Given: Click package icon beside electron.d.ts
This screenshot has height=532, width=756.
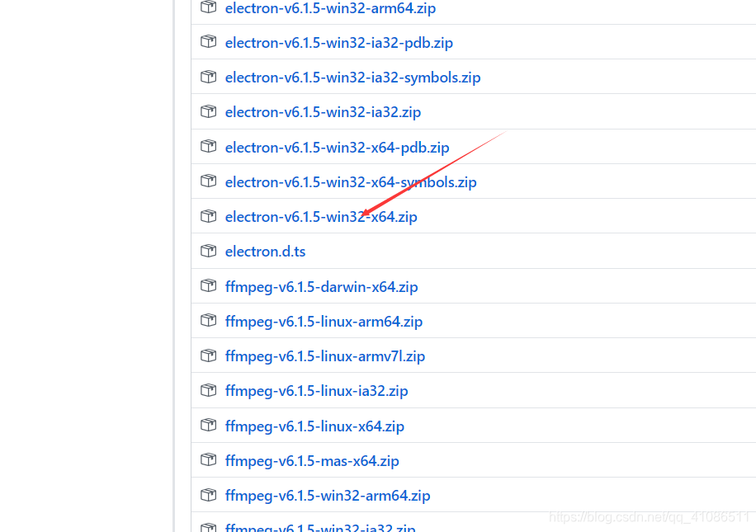Looking at the screenshot, I should tap(208, 251).
